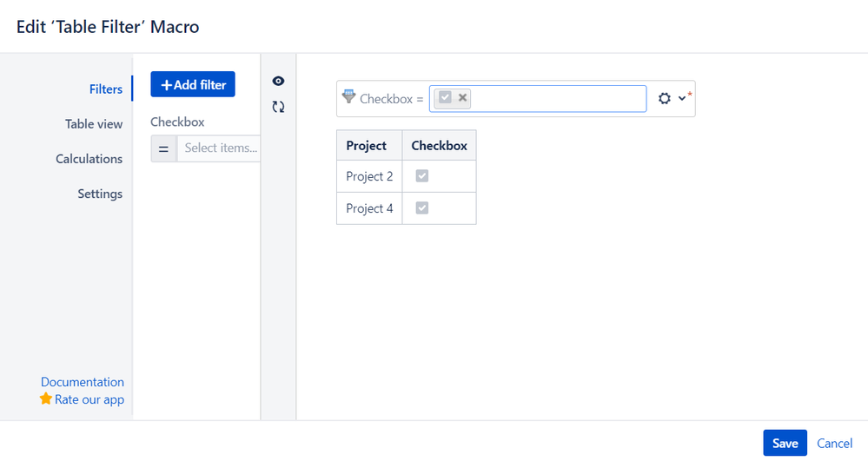
Task: Open the Documentation link
Action: [x=83, y=382]
